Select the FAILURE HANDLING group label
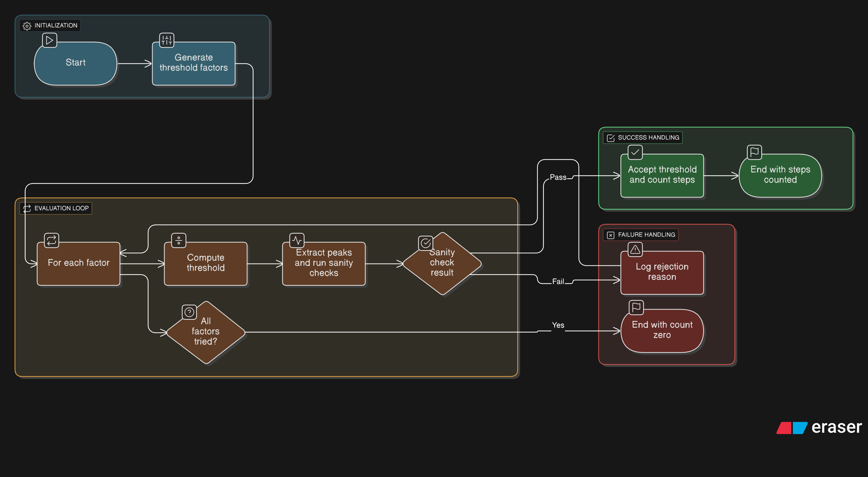The width and height of the screenshot is (868, 477). pos(641,235)
